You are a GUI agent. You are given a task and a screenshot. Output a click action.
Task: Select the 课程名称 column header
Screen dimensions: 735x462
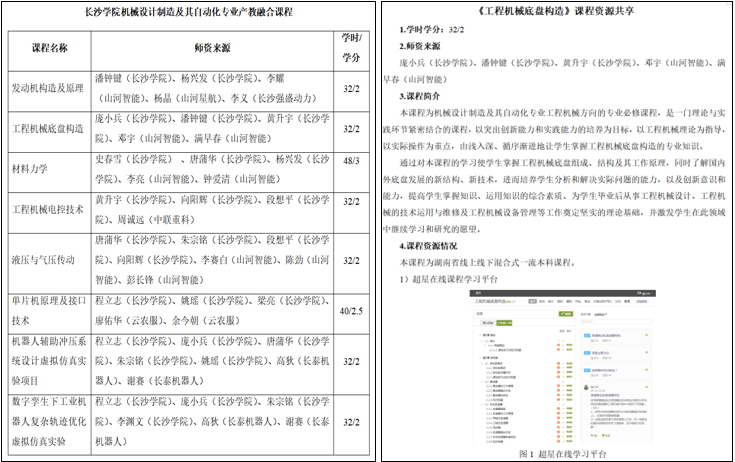[x=50, y=48]
